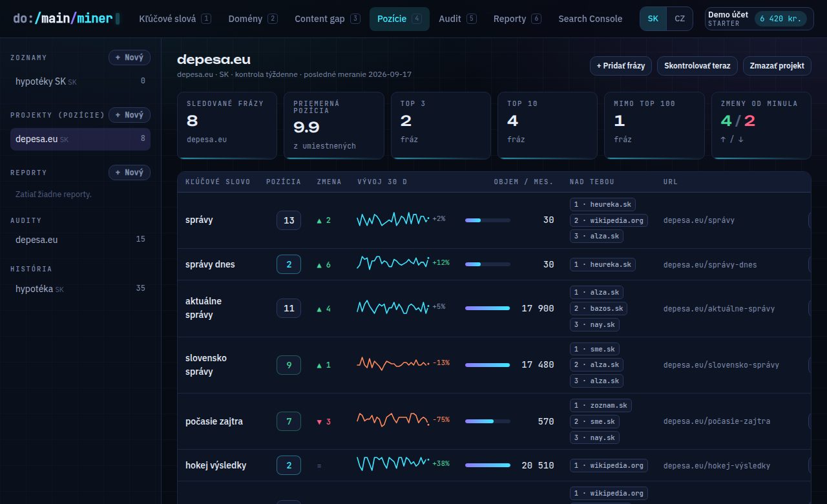Click Skontrolovať teraz to recheck positions
827x504 pixels.
click(697, 66)
